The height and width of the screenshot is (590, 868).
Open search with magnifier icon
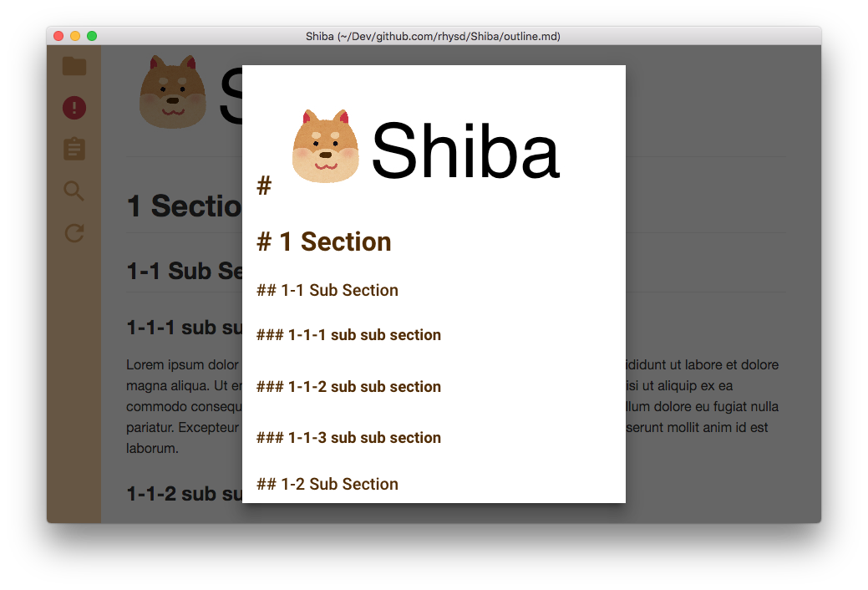(x=74, y=191)
